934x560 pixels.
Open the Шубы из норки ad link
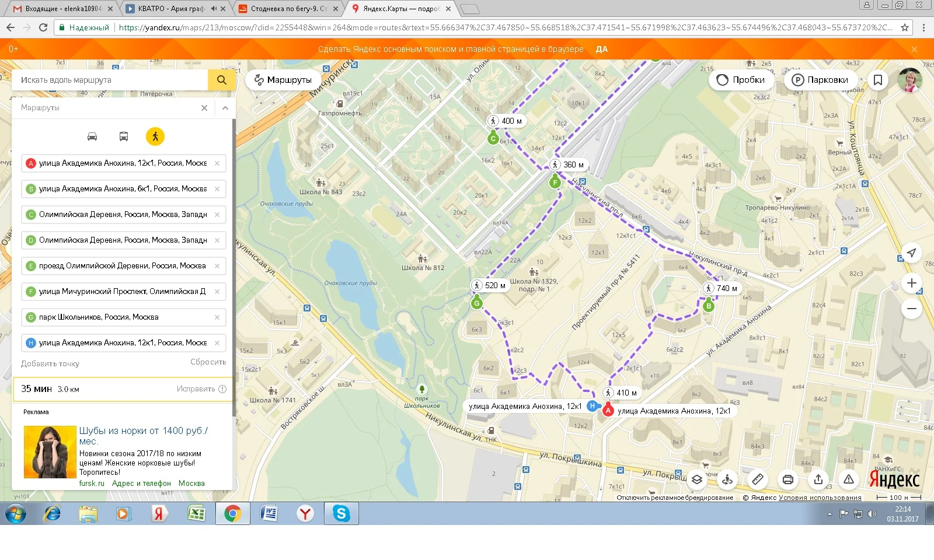click(144, 436)
